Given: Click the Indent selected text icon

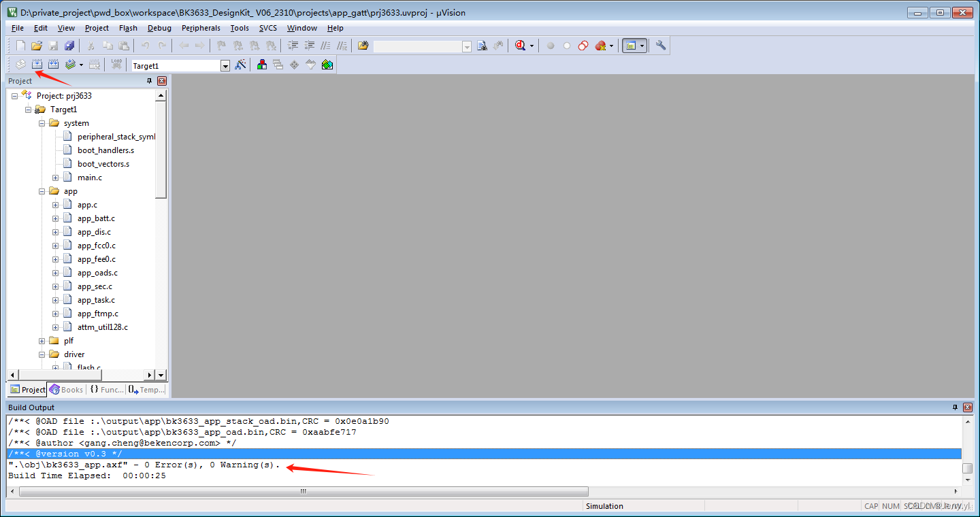Looking at the screenshot, I should [293, 46].
